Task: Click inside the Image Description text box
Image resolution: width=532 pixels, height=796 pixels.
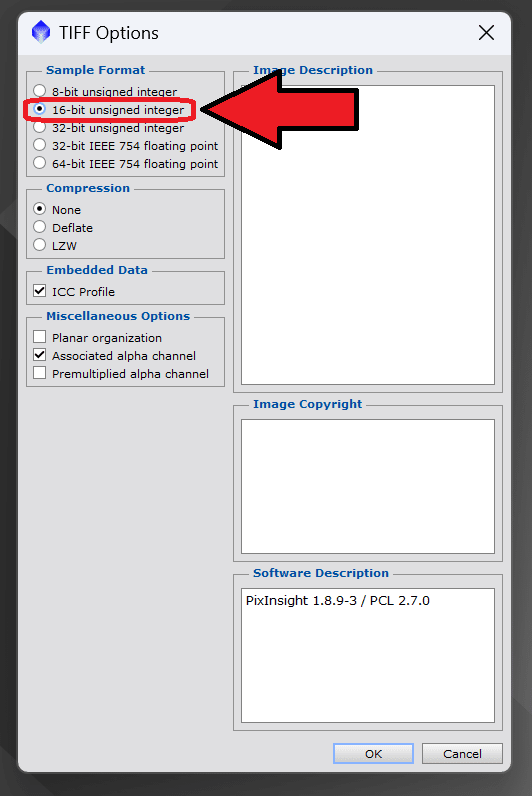Action: pyautogui.click(x=368, y=235)
